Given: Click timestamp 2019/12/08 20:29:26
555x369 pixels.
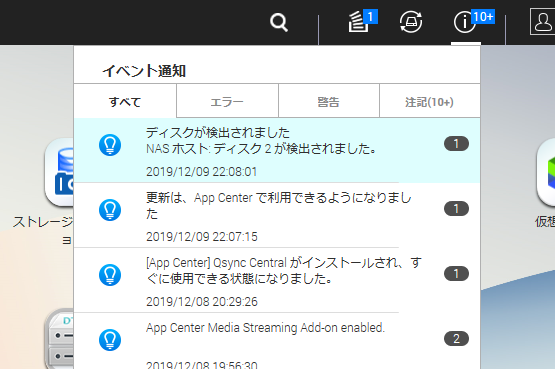Looking at the screenshot, I should point(202,302).
